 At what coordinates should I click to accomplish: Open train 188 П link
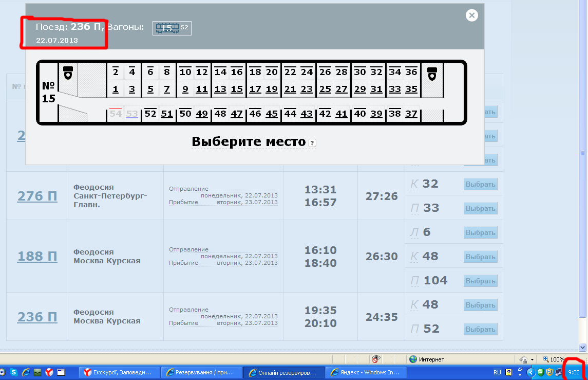tap(37, 256)
